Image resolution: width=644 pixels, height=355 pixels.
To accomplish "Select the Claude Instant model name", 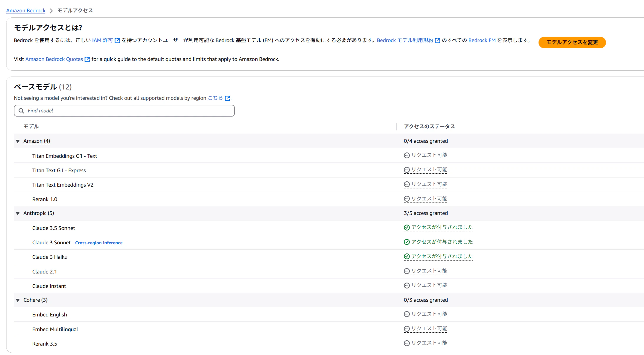I will tap(49, 286).
